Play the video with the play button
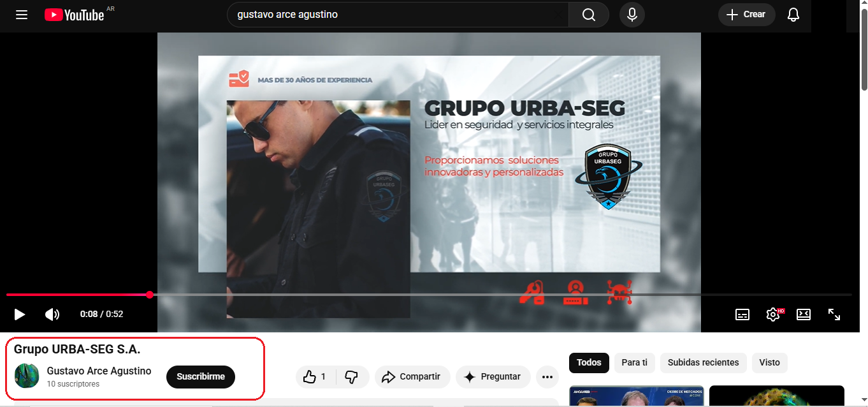 coord(20,314)
